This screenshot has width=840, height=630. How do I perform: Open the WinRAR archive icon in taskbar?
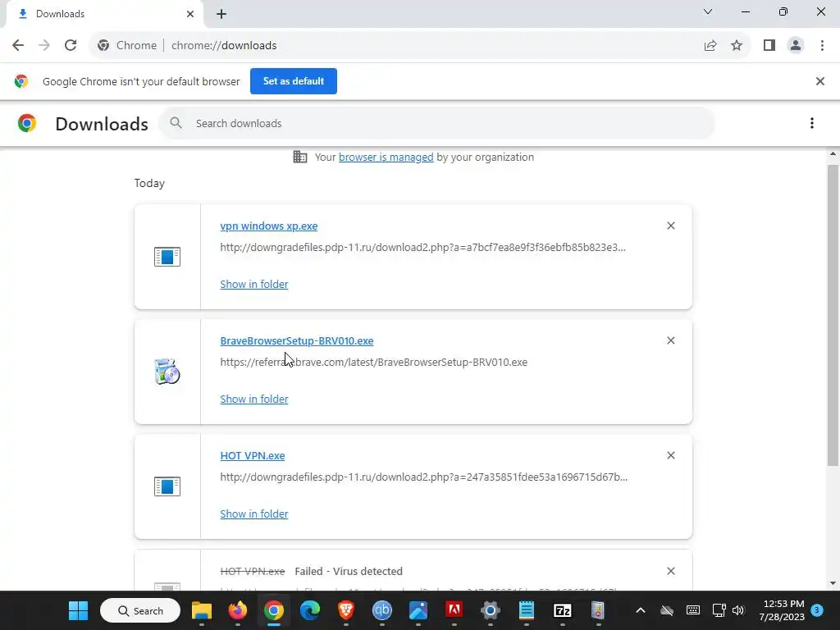(598, 610)
